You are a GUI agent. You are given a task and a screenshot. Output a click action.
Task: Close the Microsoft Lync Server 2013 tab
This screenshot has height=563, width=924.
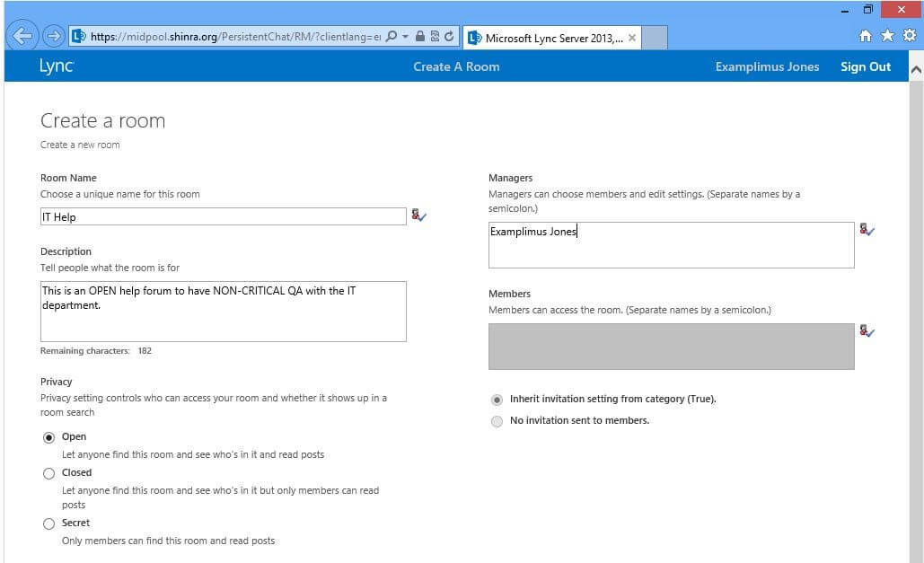click(632, 38)
